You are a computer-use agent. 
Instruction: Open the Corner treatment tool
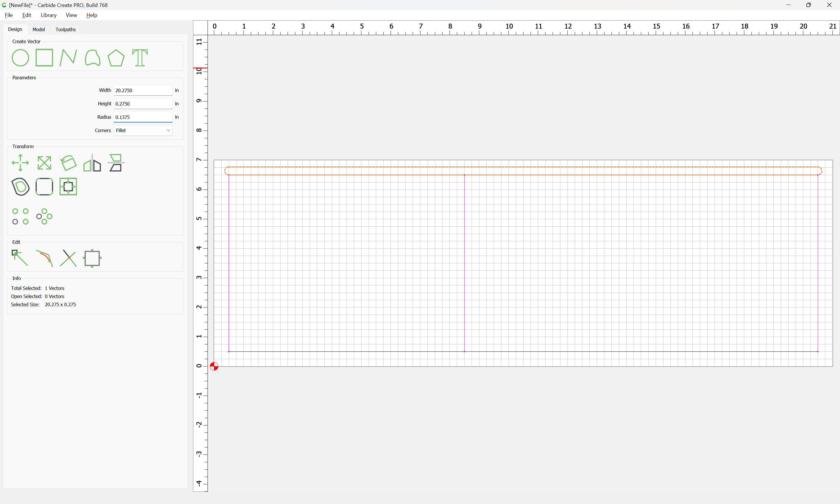[x=44, y=186]
